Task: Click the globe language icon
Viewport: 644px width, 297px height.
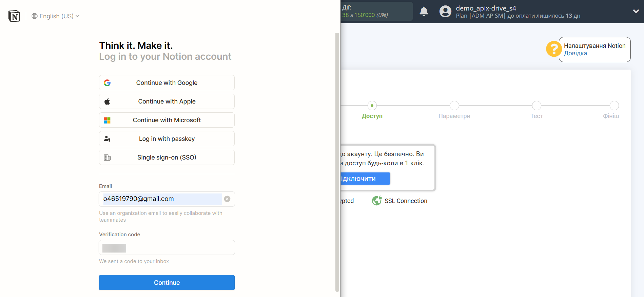Action: pyautogui.click(x=35, y=16)
